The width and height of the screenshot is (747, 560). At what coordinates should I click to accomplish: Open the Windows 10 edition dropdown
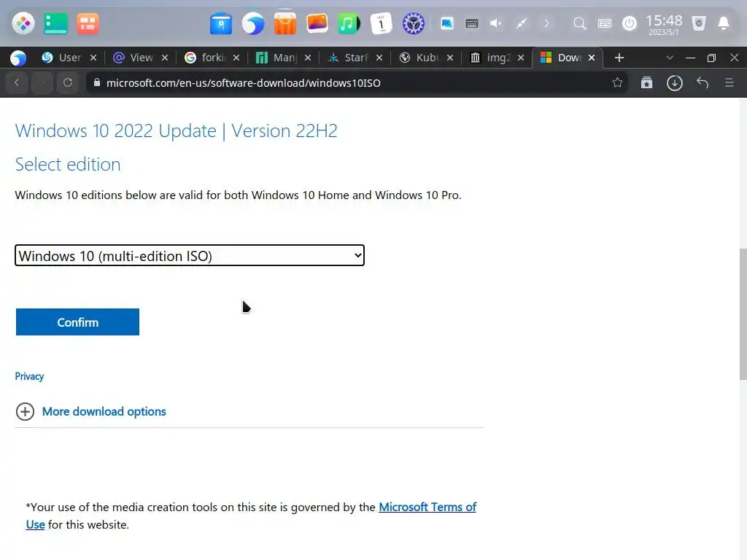point(190,255)
